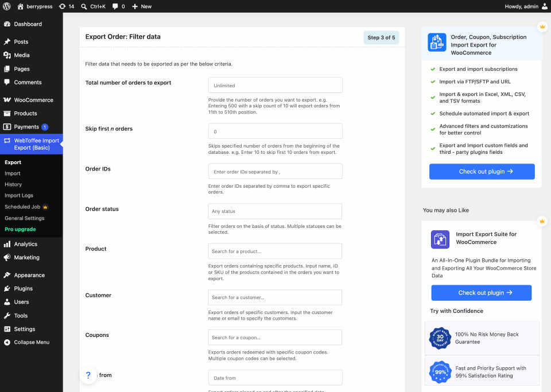Screen dimensions: 551x392
Task: Open the Order status 'Any status' dropdown
Action: tap(275, 211)
